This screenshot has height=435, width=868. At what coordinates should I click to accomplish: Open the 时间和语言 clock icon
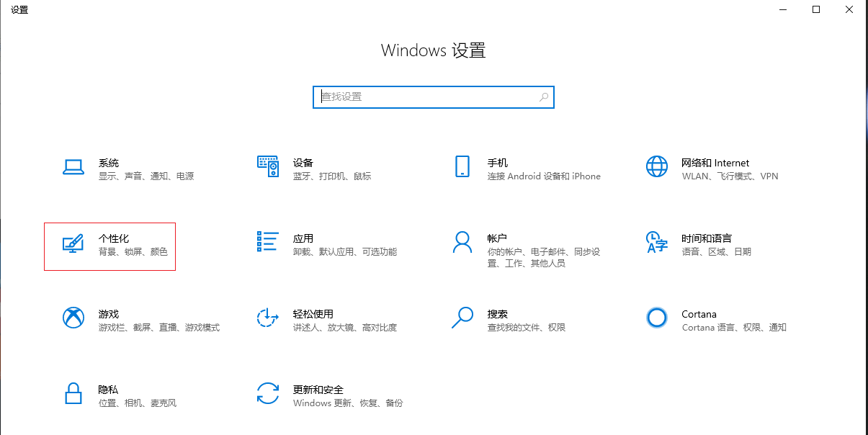656,242
